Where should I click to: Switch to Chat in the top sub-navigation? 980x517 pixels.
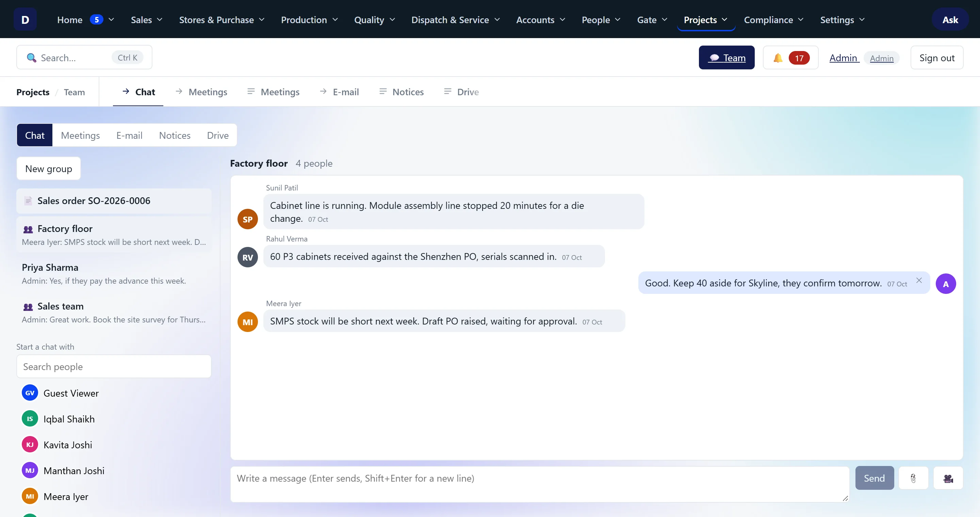tap(138, 92)
